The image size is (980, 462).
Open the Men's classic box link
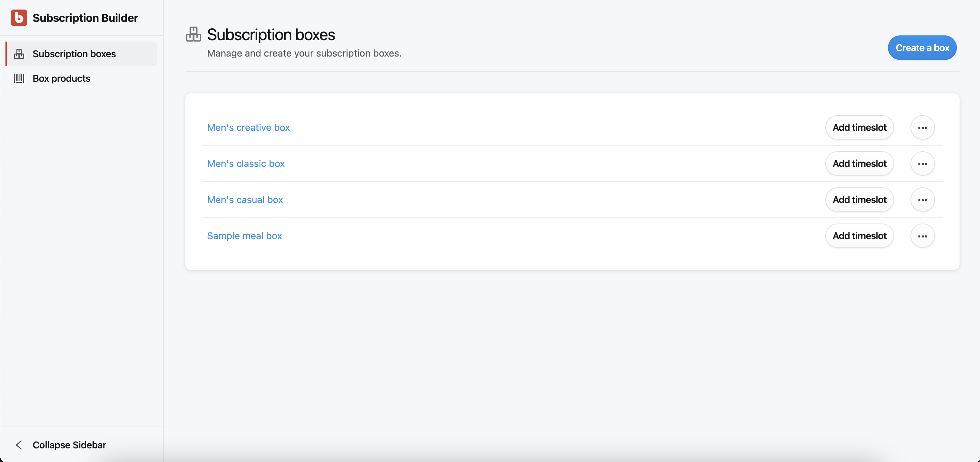click(x=246, y=164)
